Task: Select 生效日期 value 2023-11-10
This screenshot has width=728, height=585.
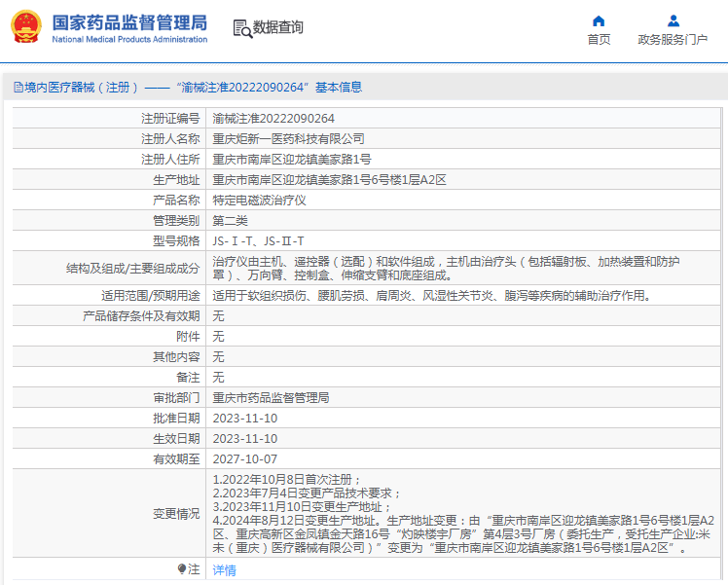Action: click(244, 439)
